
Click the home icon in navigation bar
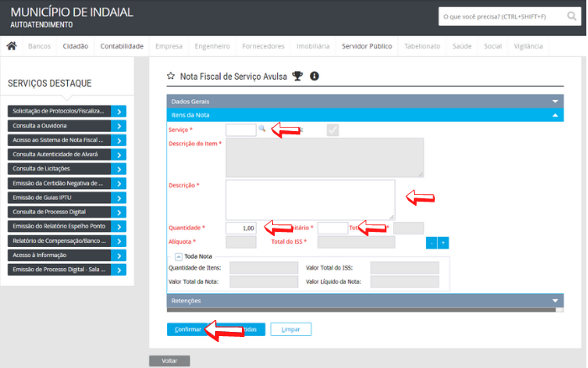click(x=12, y=46)
